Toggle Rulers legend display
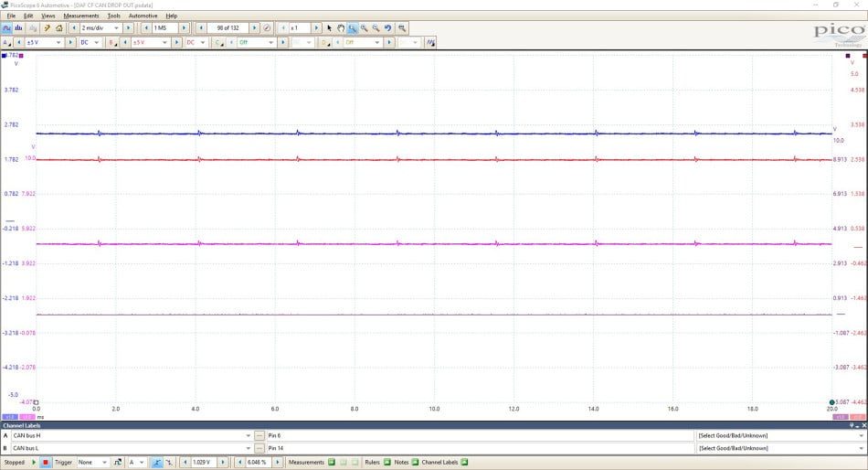The height and width of the screenshot is (470, 868). pos(387,463)
